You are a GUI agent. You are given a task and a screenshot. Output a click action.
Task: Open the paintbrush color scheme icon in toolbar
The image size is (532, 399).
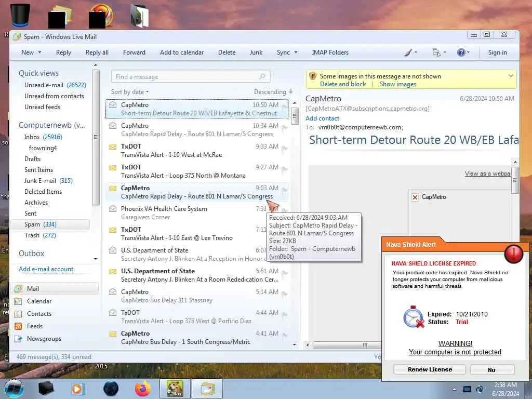click(x=408, y=52)
